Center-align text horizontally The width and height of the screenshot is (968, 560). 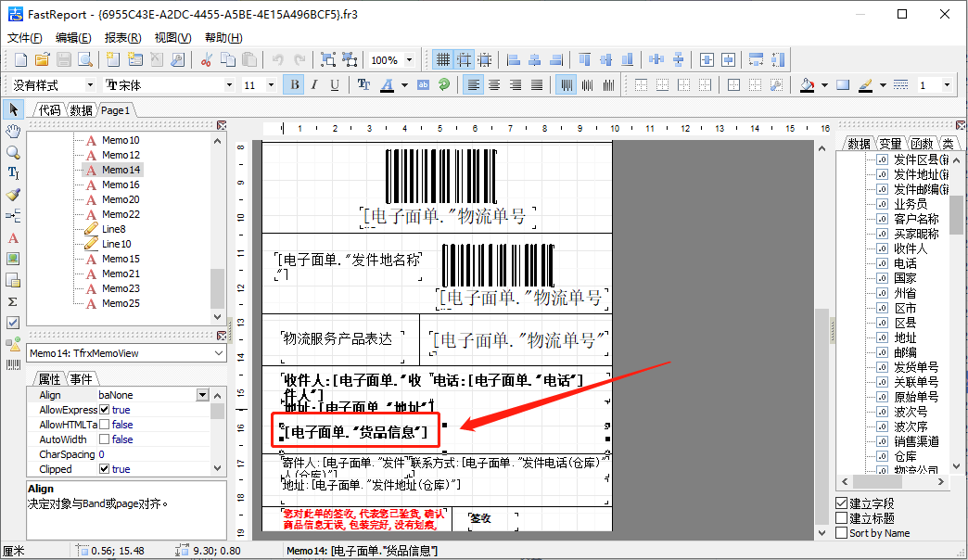coord(494,85)
